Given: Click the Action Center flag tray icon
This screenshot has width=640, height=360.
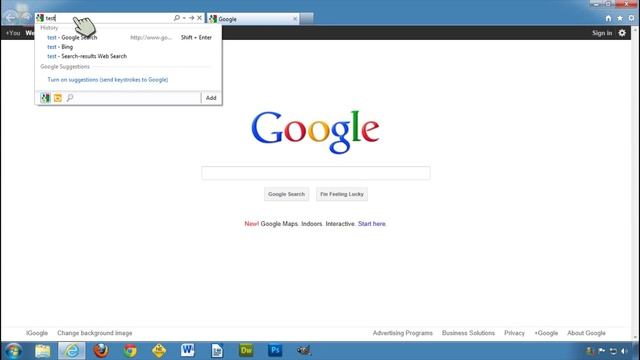Looking at the screenshot, I should [602, 351].
